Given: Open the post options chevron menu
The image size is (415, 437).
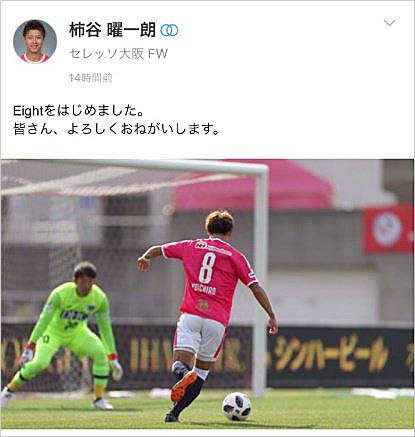Looking at the screenshot, I should point(389,23).
